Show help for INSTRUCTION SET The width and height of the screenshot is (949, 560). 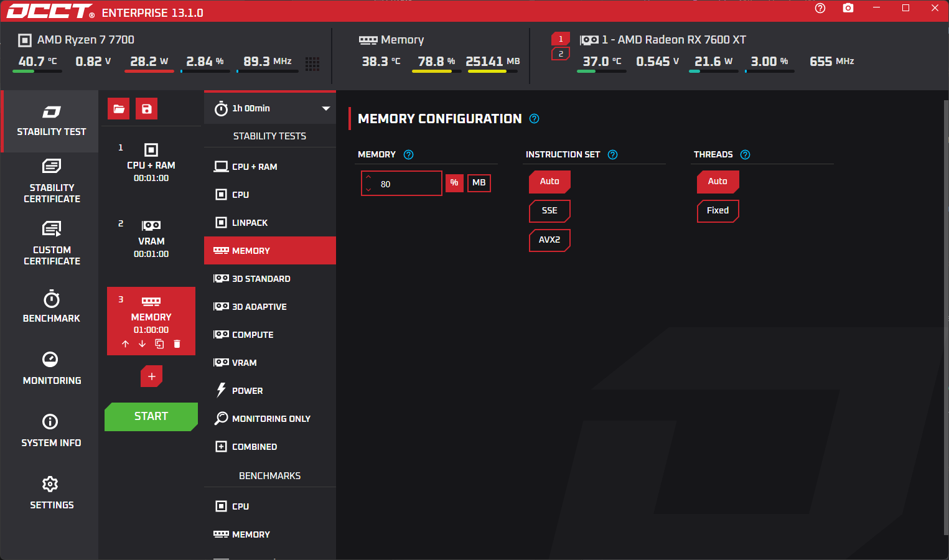pyautogui.click(x=612, y=155)
